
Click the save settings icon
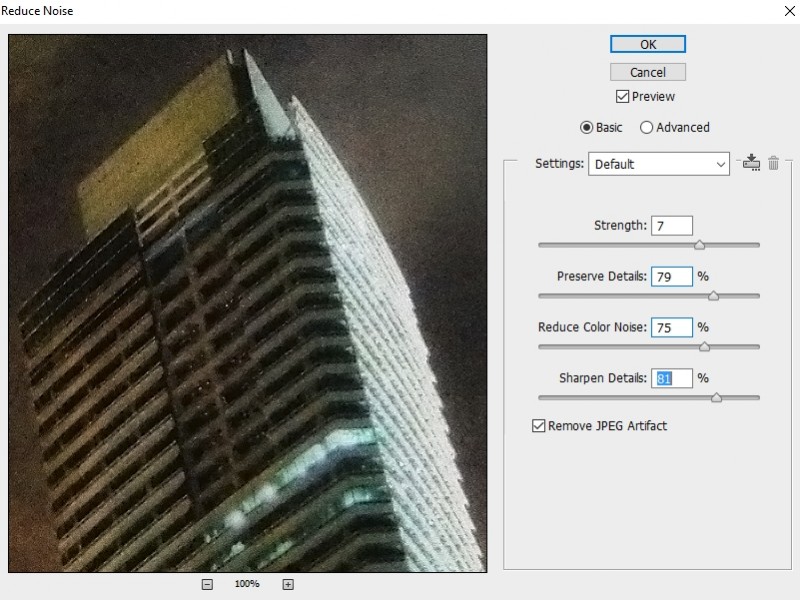750,163
